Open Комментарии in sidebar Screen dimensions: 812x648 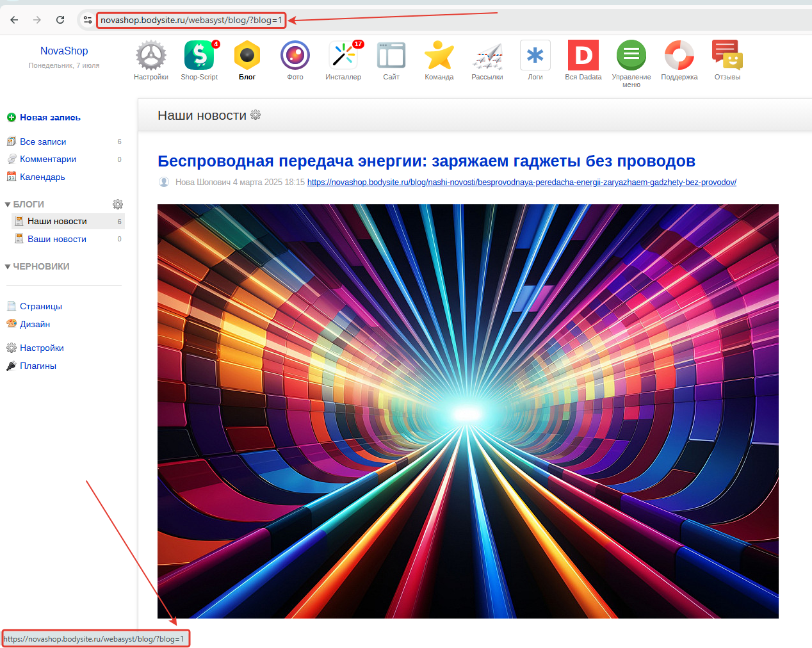point(48,159)
